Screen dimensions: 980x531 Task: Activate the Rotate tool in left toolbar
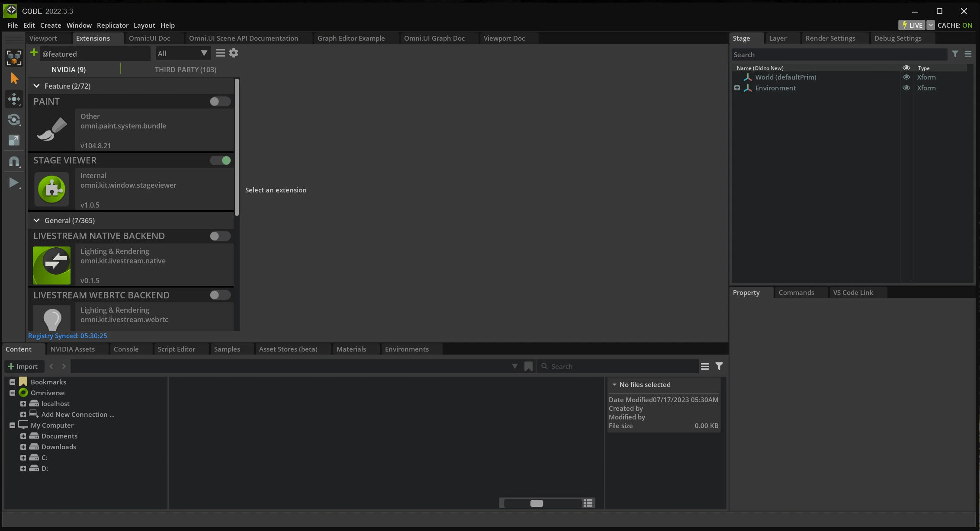(x=14, y=120)
